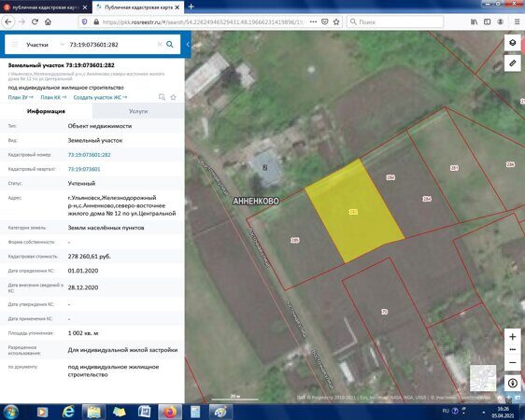Zoom in with the map plus button
Viewport: 525px width, 420px height.
(512, 337)
